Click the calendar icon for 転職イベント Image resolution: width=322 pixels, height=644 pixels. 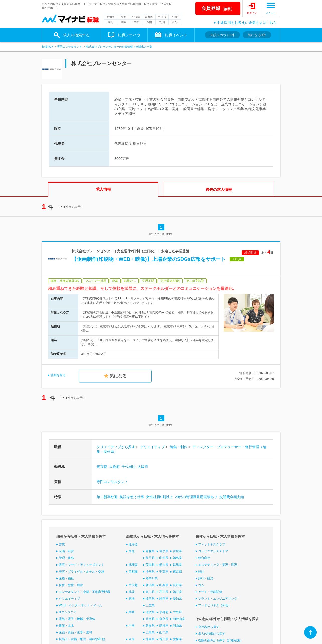coord(158,35)
